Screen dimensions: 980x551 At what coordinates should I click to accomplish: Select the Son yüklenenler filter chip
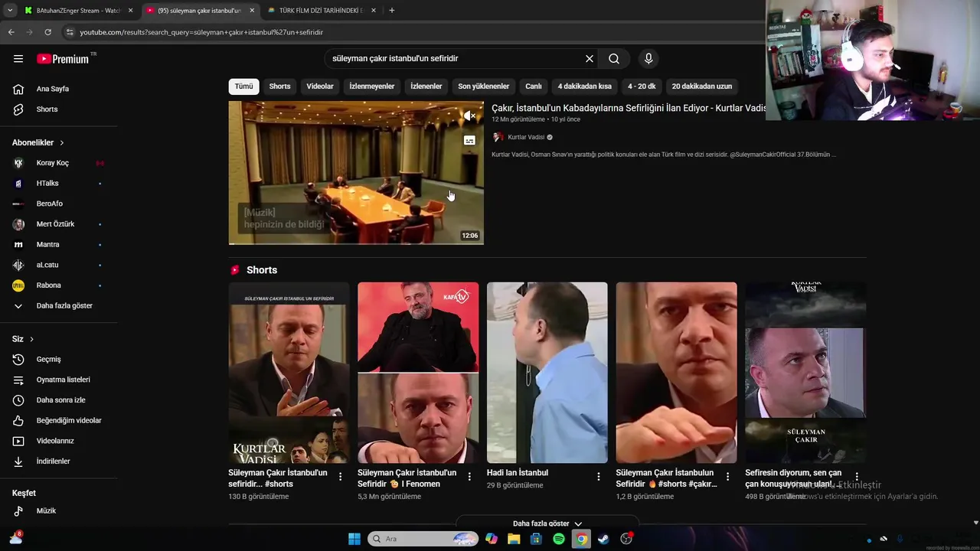(x=484, y=86)
